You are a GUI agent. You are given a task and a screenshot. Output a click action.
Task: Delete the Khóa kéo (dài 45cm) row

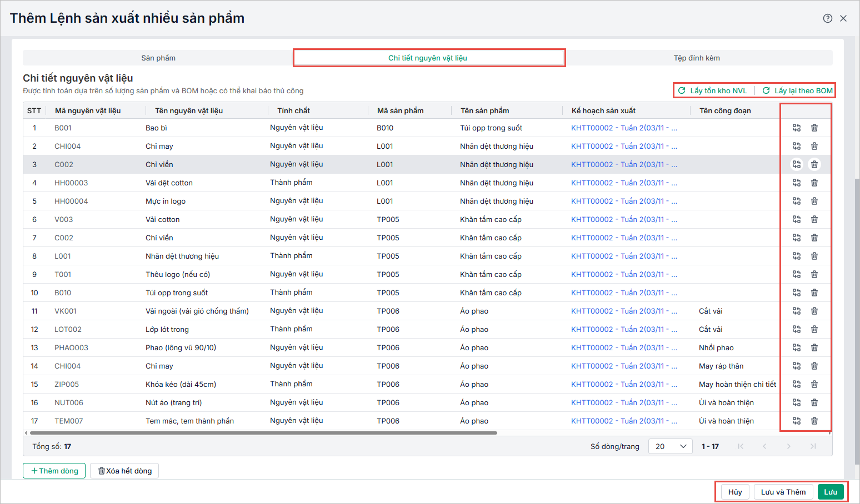pyautogui.click(x=814, y=384)
